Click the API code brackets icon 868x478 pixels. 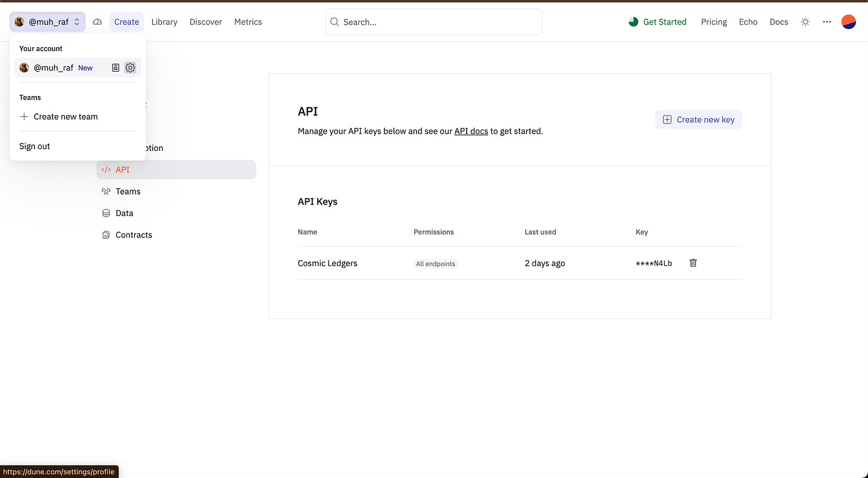[106, 169]
